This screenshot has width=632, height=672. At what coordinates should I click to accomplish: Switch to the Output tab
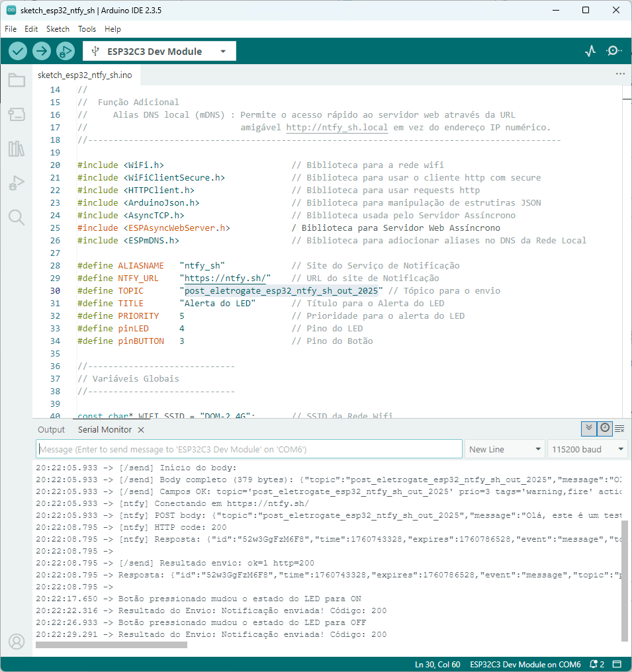click(x=51, y=429)
